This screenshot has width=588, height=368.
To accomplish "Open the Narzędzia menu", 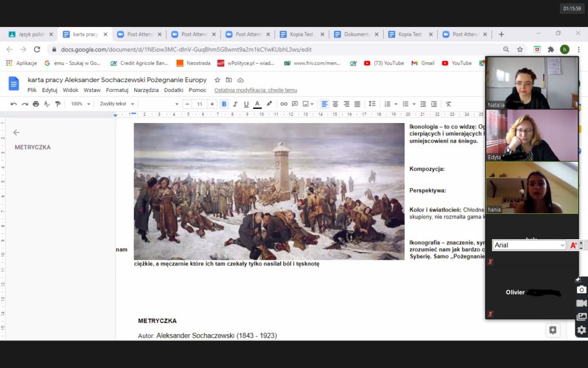I will click(x=146, y=90).
